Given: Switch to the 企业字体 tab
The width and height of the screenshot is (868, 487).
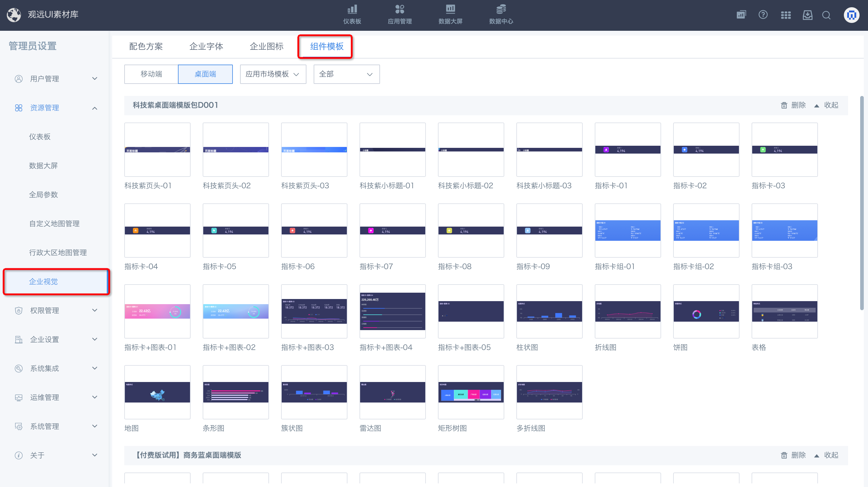Looking at the screenshot, I should (206, 46).
